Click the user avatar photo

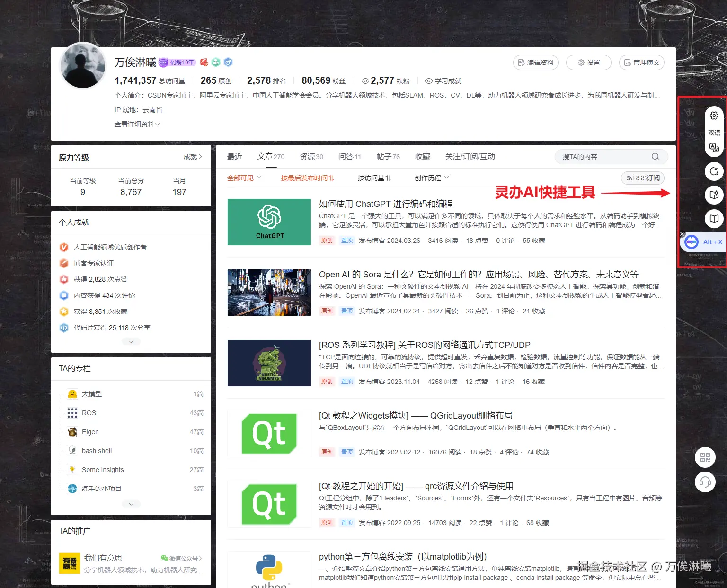pos(83,65)
